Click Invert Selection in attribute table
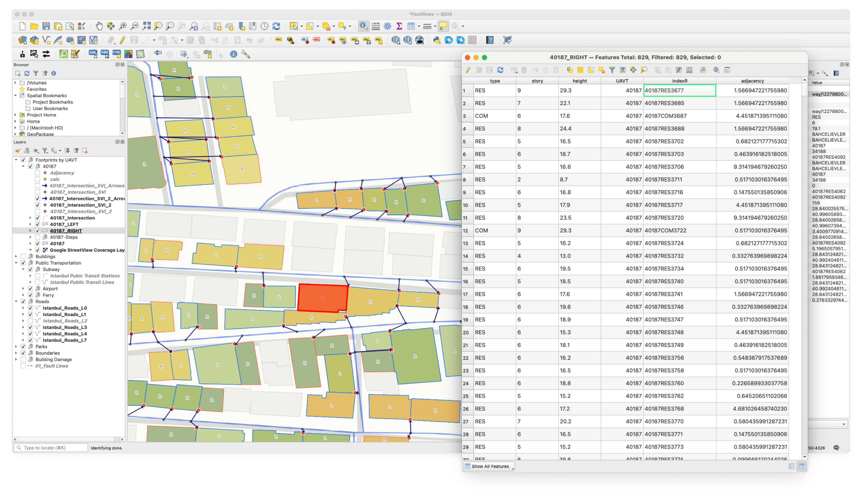This screenshot has height=504, width=862. click(591, 70)
